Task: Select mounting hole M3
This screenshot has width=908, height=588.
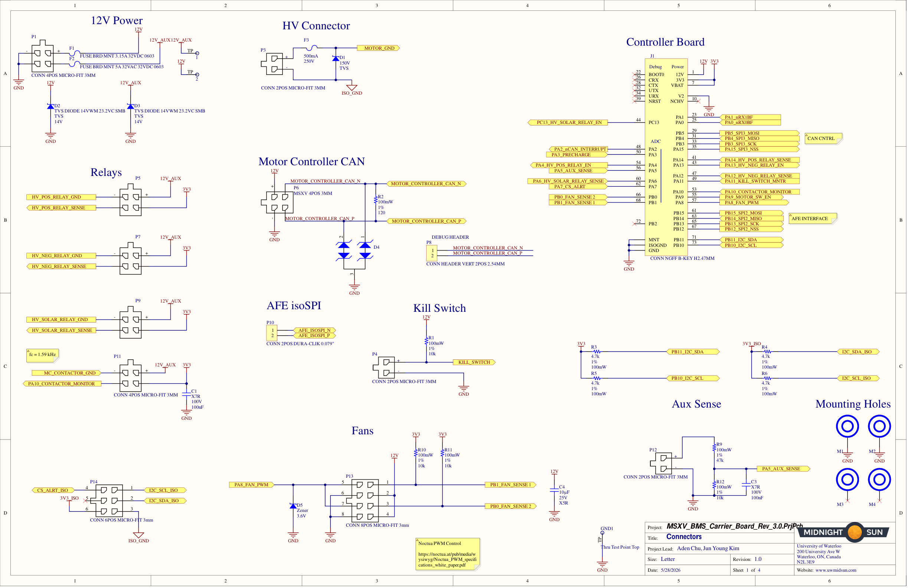Action: click(847, 480)
